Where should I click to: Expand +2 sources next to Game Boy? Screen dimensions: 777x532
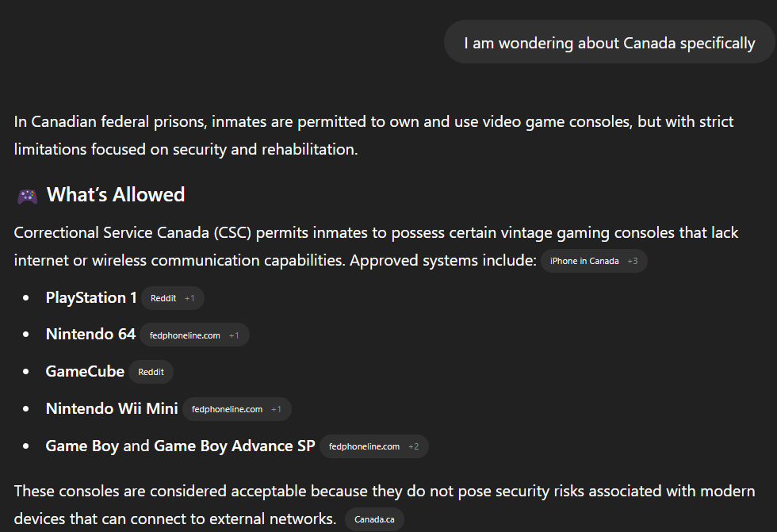pos(413,446)
